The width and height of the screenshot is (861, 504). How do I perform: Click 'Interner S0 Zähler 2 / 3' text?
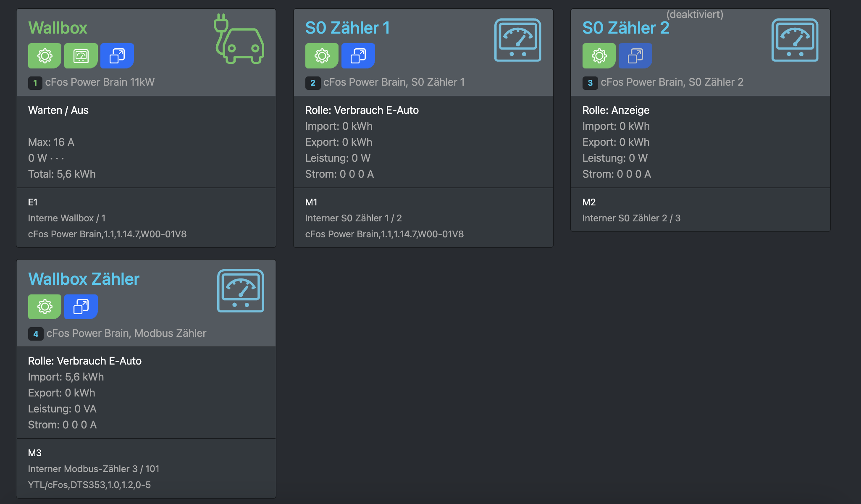[631, 218]
